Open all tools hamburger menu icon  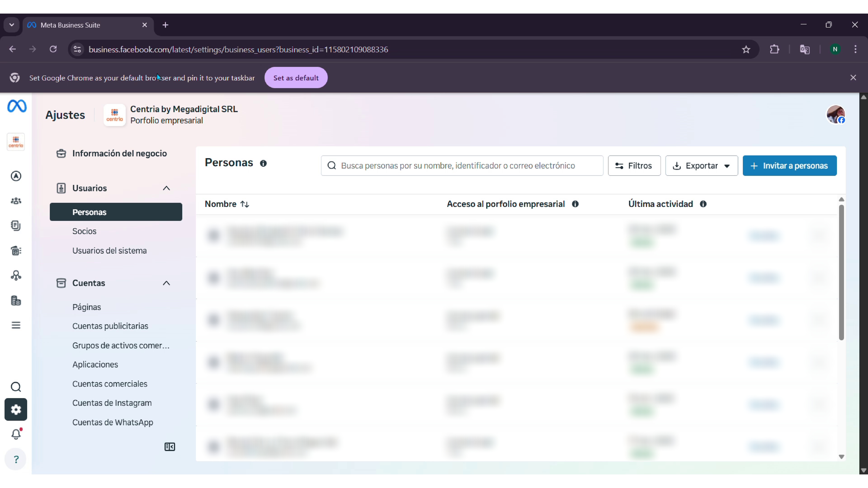coord(16,325)
